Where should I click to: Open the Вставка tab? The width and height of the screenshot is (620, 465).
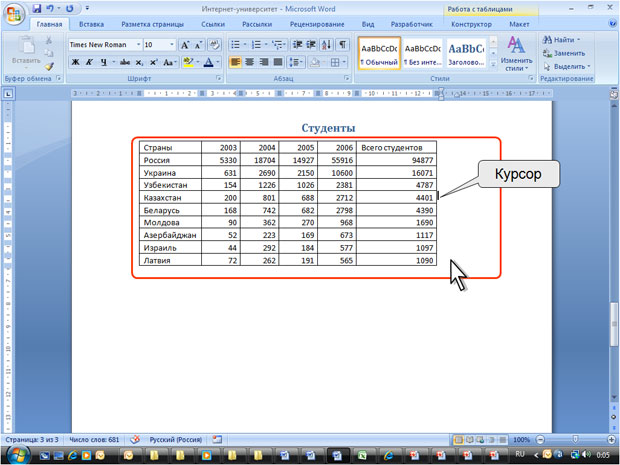point(91,24)
